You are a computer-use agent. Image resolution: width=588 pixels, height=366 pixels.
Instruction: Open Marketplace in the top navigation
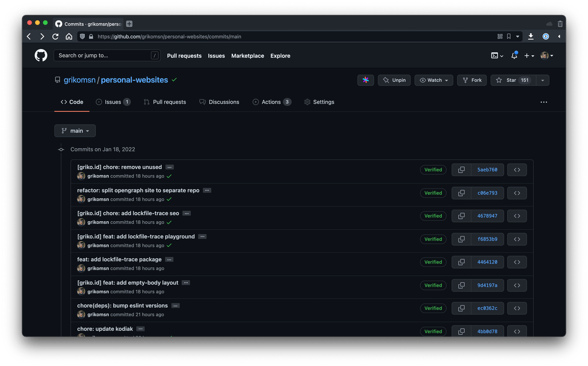click(x=247, y=56)
